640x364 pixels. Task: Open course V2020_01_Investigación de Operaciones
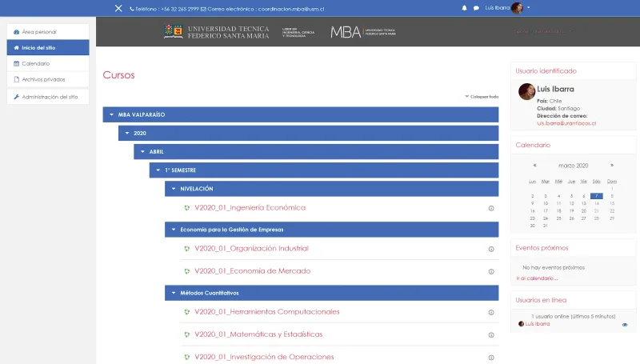click(264, 357)
